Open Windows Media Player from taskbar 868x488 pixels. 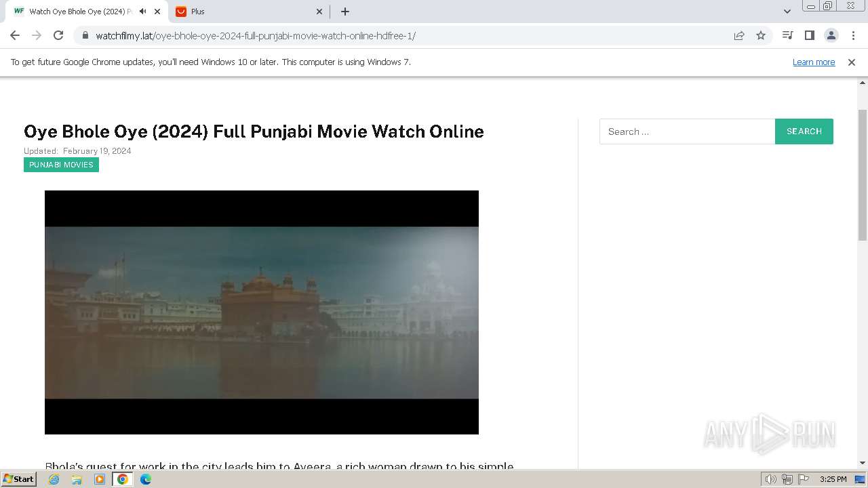coord(100,479)
